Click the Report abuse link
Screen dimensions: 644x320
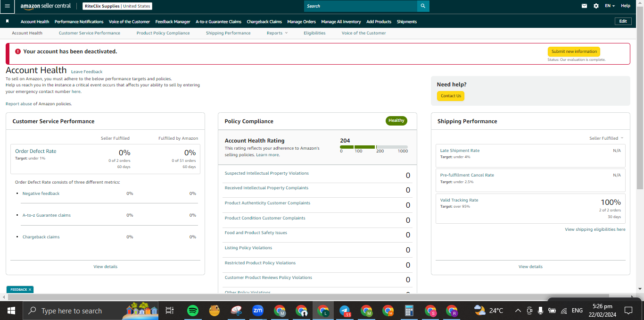(x=19, y=104)
